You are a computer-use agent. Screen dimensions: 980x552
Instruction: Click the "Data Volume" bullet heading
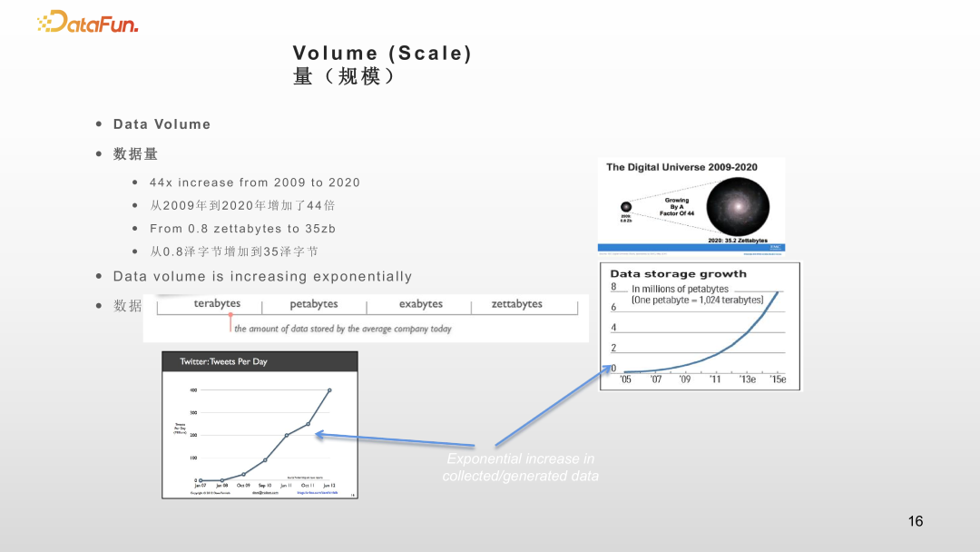point(162,124)
